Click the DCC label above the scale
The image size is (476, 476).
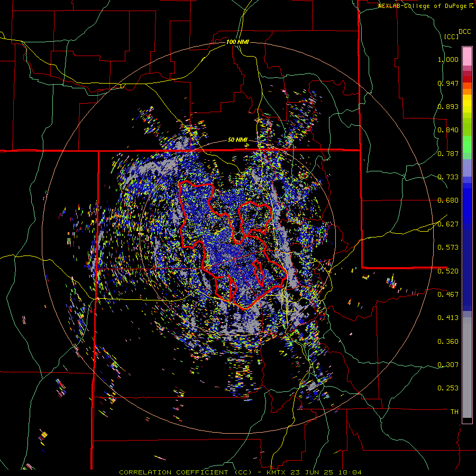464,32
